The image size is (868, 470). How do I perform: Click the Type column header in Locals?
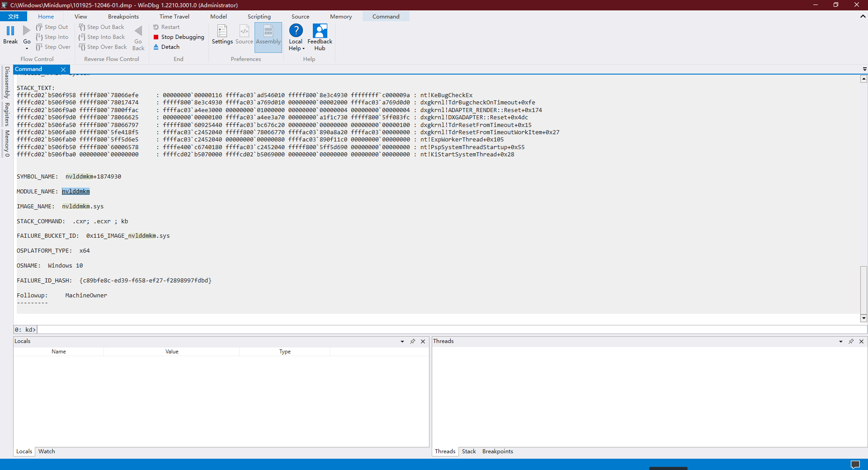(285, 352)
